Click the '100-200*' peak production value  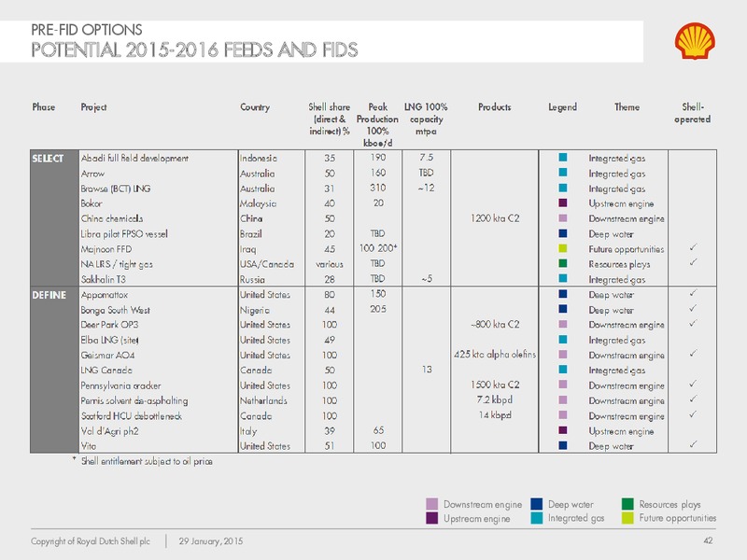click(378, 248)
